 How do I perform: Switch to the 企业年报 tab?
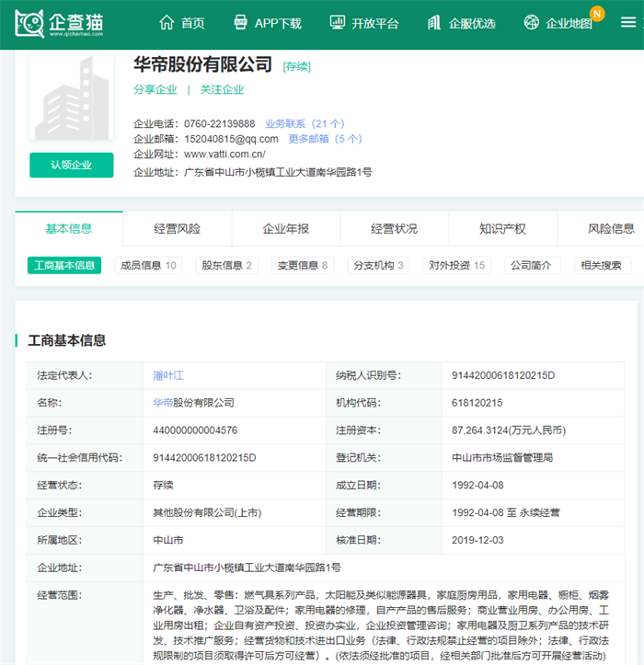coord(286,229)
